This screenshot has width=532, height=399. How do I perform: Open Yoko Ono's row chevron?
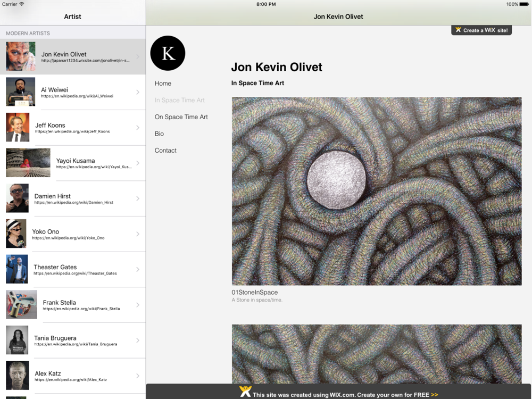pos(138,234)
